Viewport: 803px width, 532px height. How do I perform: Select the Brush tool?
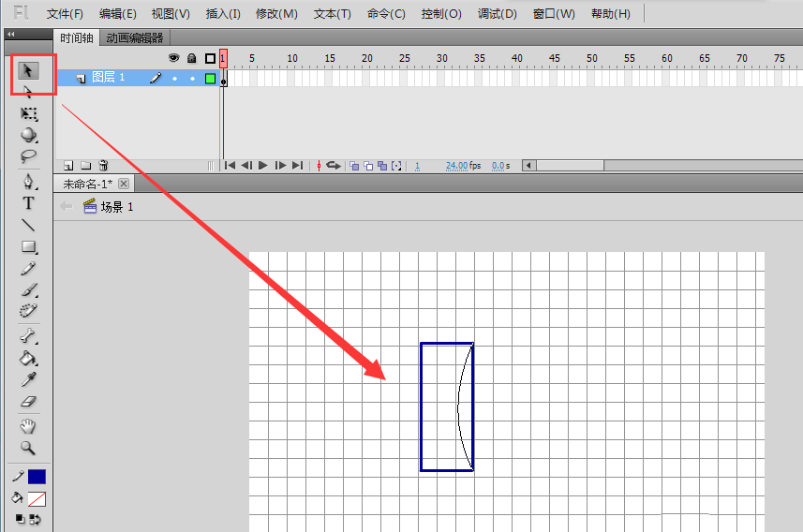coord(29,289)
